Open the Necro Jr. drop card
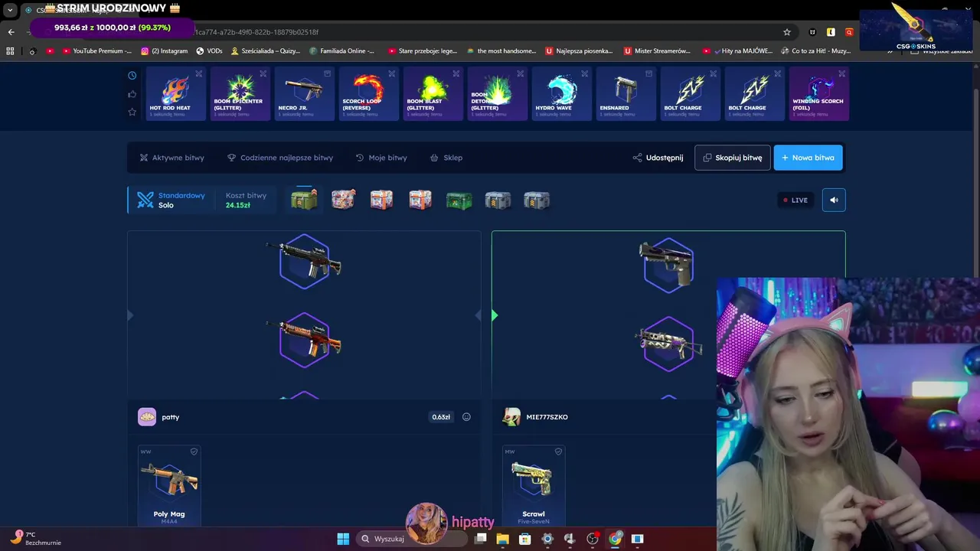Screen dimensions: 980x551 [x=305, y=93]
